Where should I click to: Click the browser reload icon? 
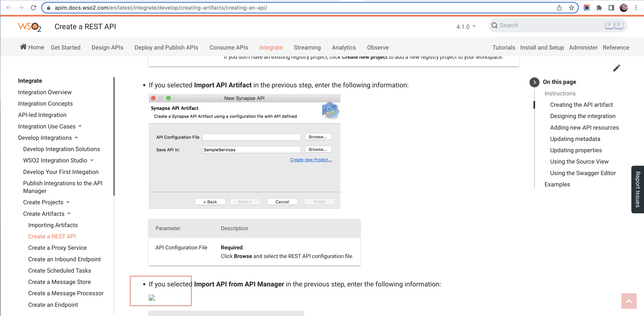coord(34,8)
